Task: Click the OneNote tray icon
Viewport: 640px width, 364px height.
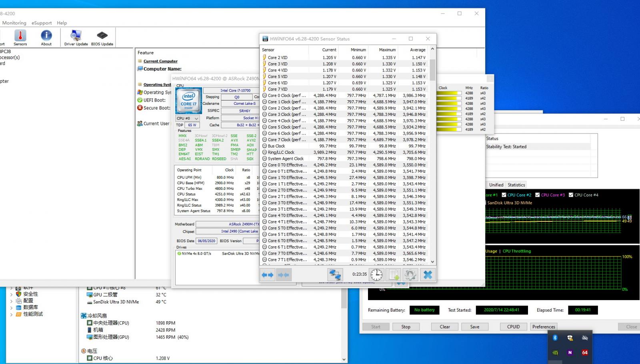Action: (570, 352)
